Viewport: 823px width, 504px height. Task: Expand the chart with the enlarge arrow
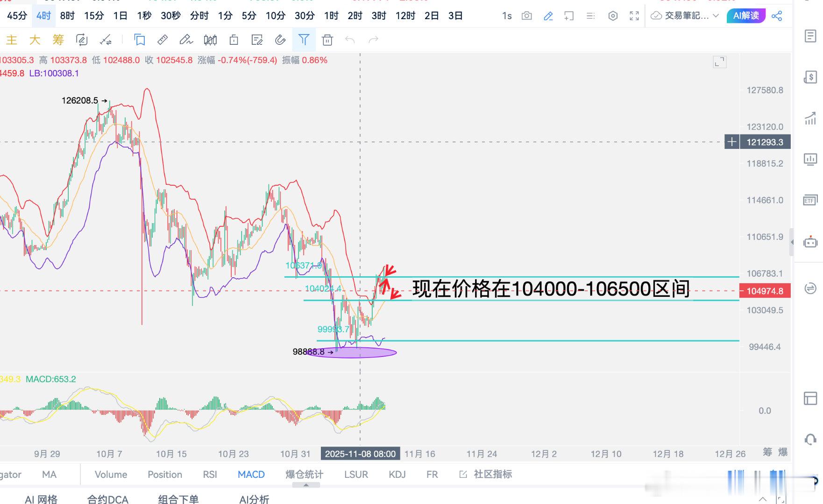719,61
